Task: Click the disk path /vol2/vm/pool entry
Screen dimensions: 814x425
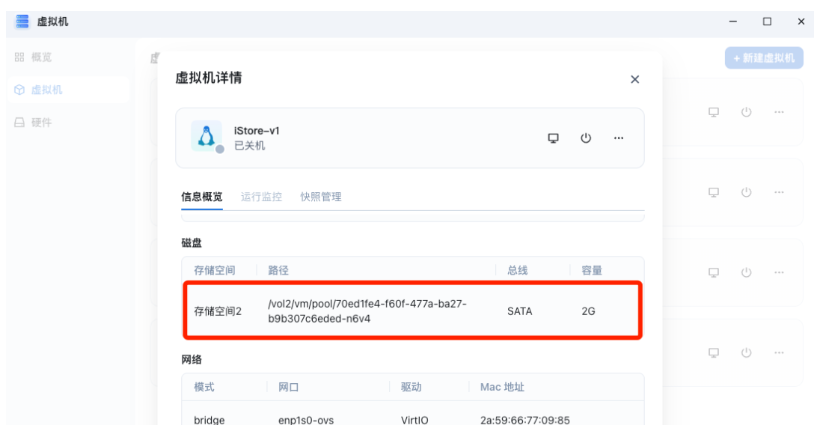Action: (367, 311)
